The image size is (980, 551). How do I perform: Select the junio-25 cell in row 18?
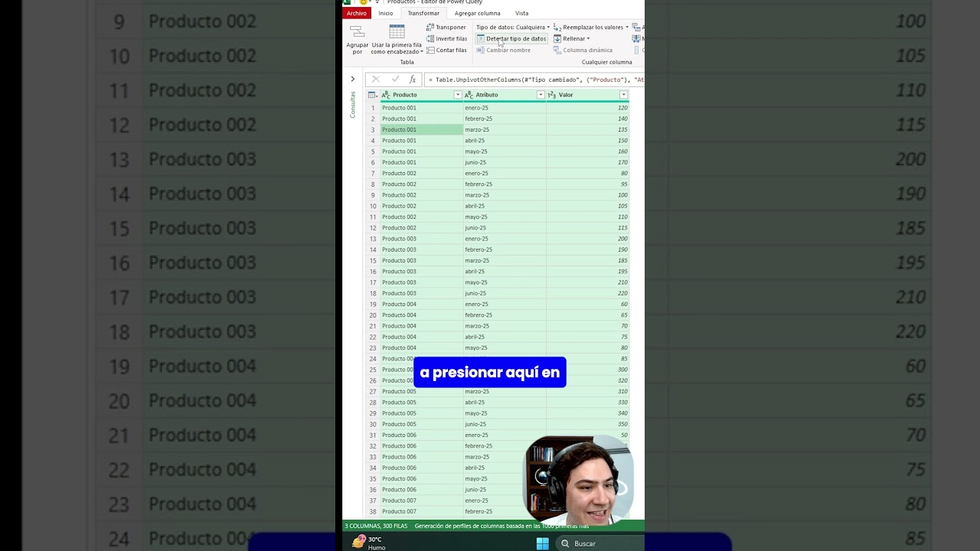(505, 293)
